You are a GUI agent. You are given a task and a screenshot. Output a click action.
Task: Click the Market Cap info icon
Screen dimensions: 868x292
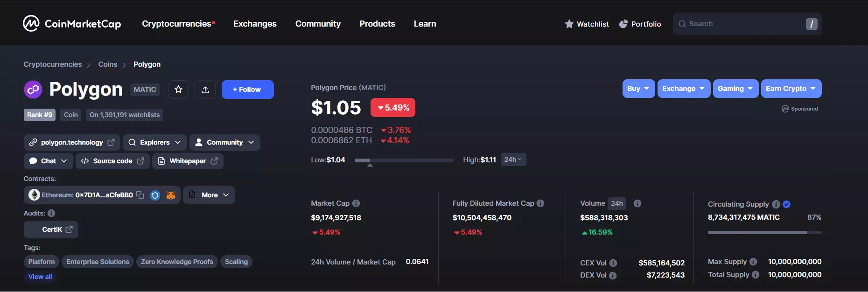point(356,203)
